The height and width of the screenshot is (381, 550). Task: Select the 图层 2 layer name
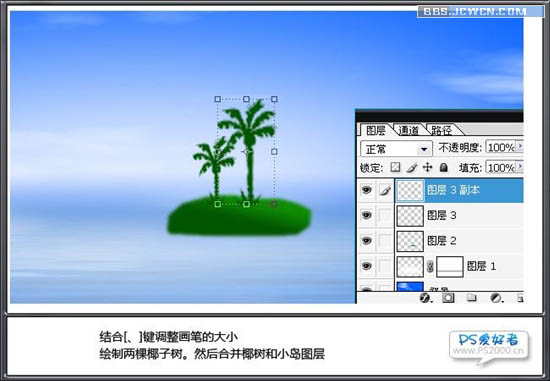tap(442, 241)
